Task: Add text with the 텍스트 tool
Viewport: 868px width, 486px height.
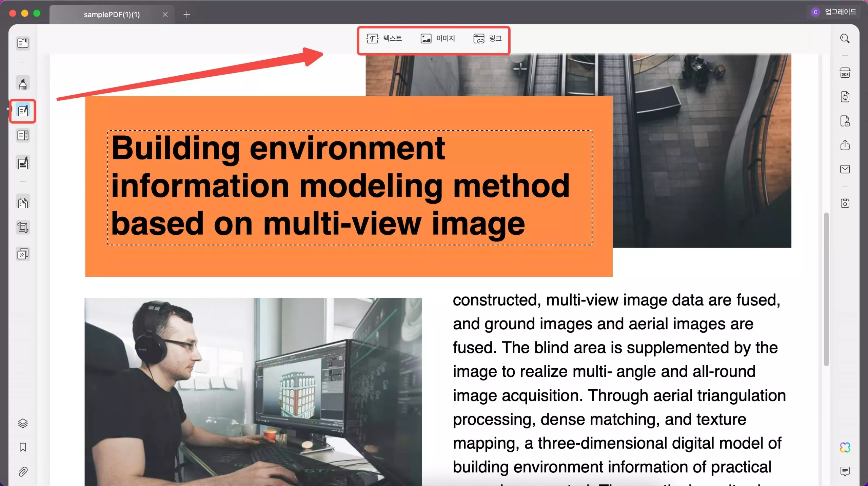Action: tap(384, 39)
